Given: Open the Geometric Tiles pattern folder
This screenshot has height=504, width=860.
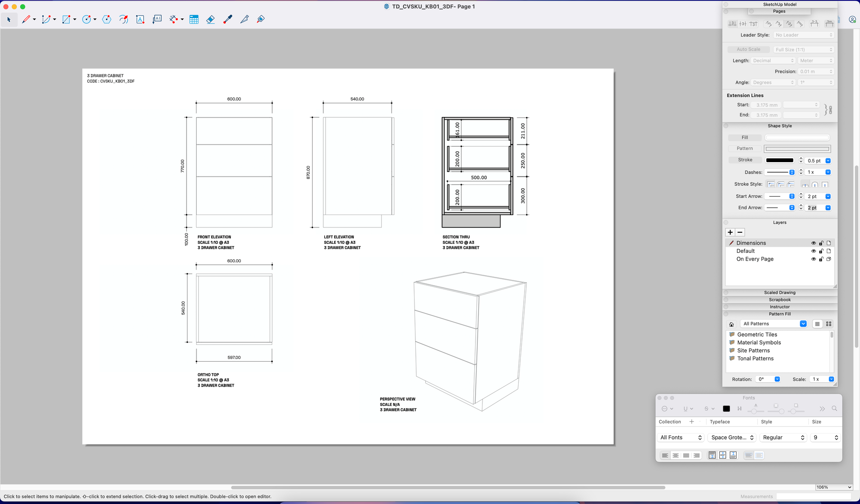Looking at the screenshot, I should pos(757,335).
